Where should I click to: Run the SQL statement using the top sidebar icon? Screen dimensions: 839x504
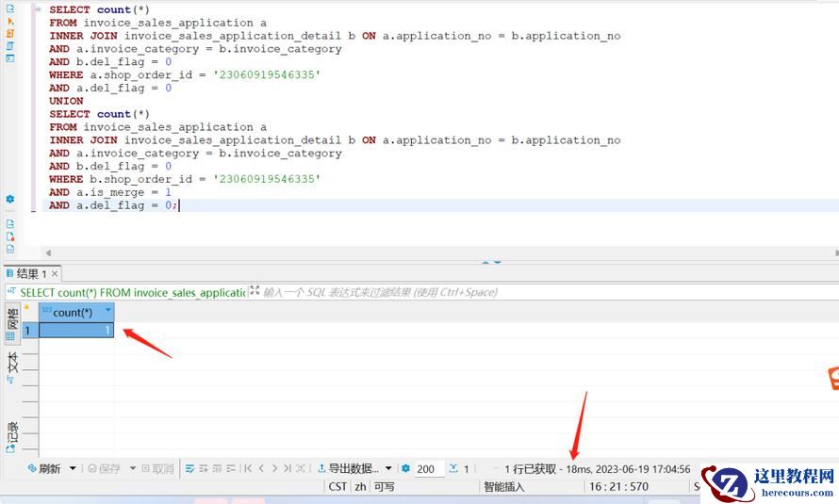[9, 8]
